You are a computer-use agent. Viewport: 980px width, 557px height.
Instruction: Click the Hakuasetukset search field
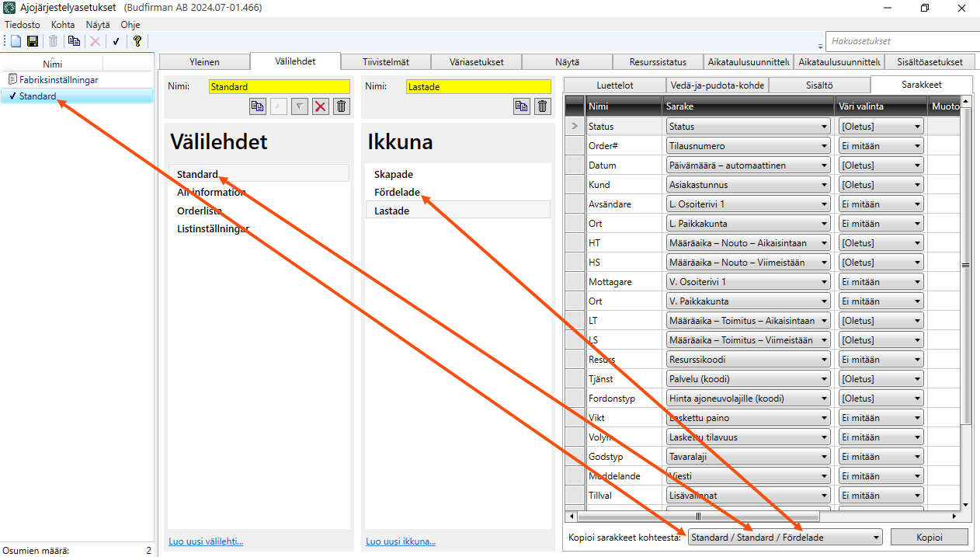[901, 41]
